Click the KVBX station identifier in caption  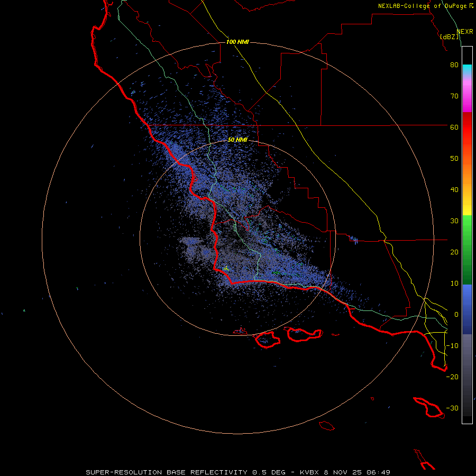tap(309, 472)
